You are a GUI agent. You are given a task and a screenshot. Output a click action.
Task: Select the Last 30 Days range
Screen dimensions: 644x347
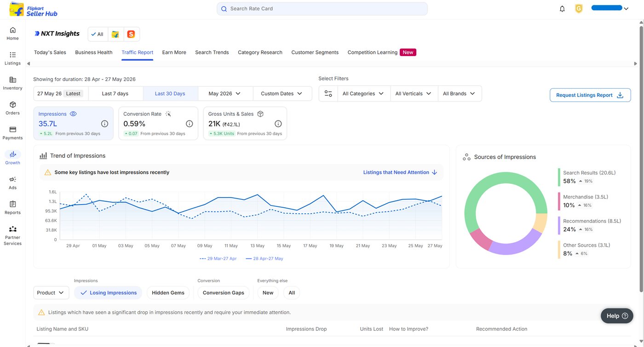click(x=170, y=93)
